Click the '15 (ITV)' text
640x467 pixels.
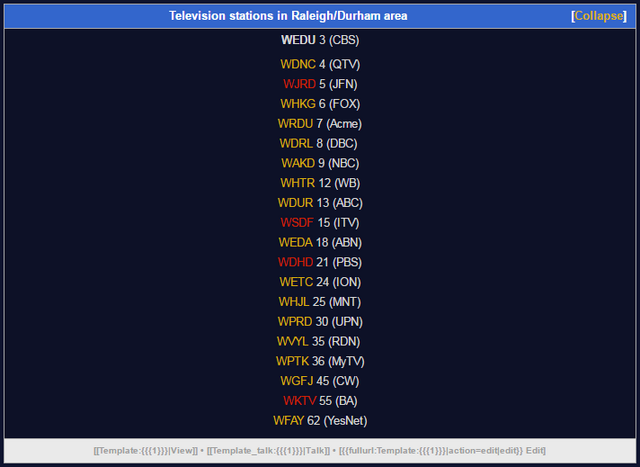coord(338,223)
